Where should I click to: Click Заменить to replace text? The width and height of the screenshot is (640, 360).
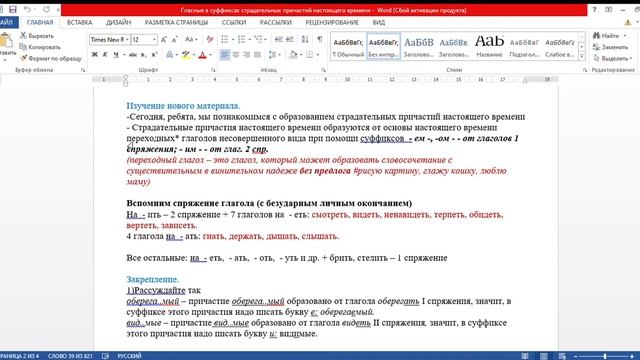(x=611, y=47)
